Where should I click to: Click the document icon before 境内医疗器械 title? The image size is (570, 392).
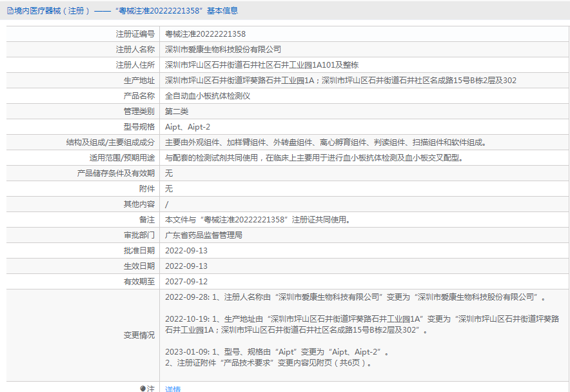[10, 11]
